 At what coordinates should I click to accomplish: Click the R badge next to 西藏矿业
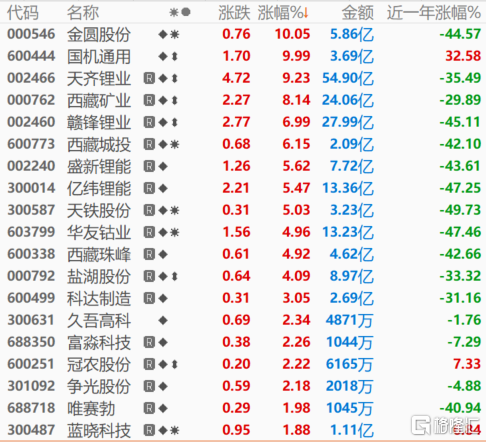click(x=149, y=100)
